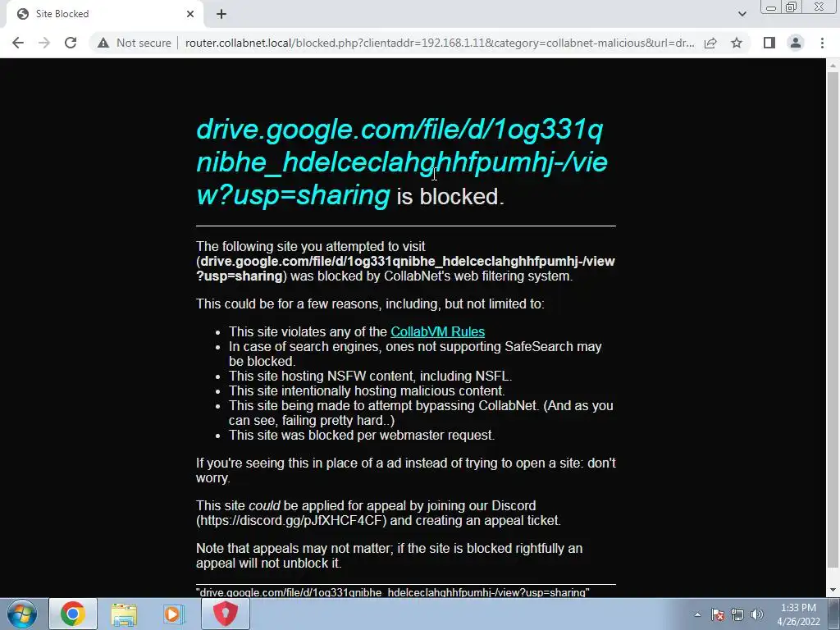Open the red shield taskbar app
840x630 pixels.
(x=225, y=614)
